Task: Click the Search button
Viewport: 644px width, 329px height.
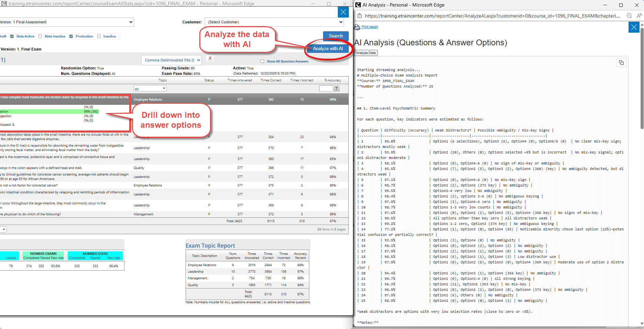Action: (335, 36)
